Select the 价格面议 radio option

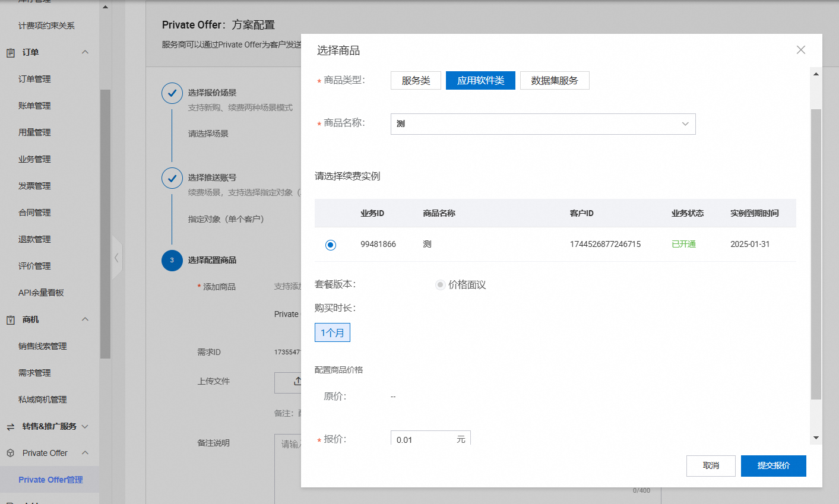(440, 285)
